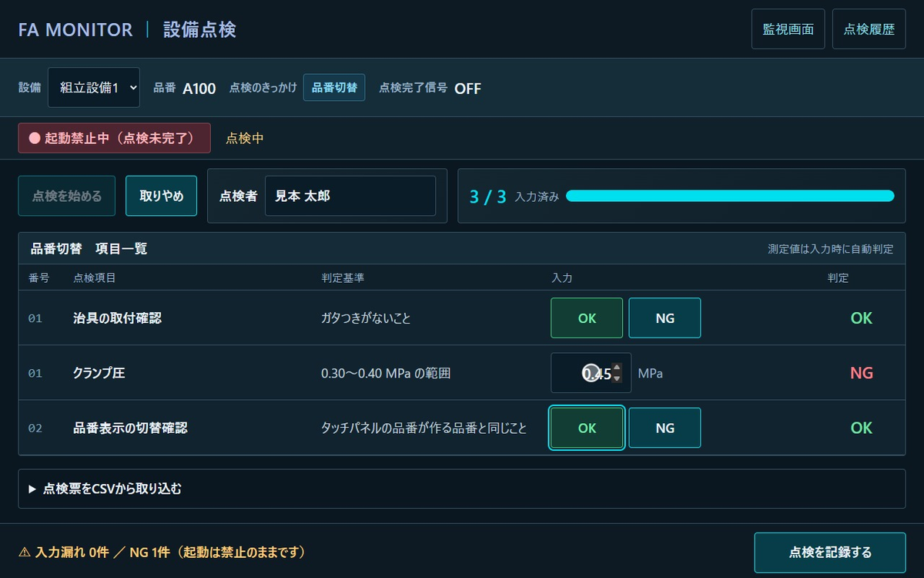The width and height of the screenshot is (924, 578).
Task: Select the 点検中 status text
Action: click(x=245, y=138)
